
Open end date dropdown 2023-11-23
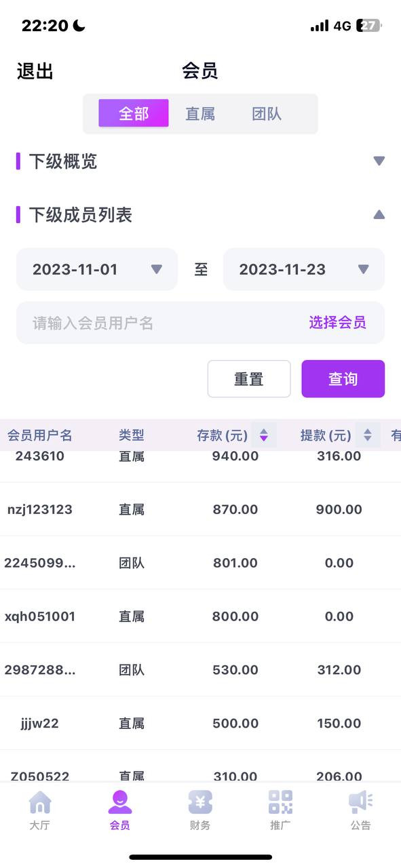pyautogui.click(x=304, y=269)
